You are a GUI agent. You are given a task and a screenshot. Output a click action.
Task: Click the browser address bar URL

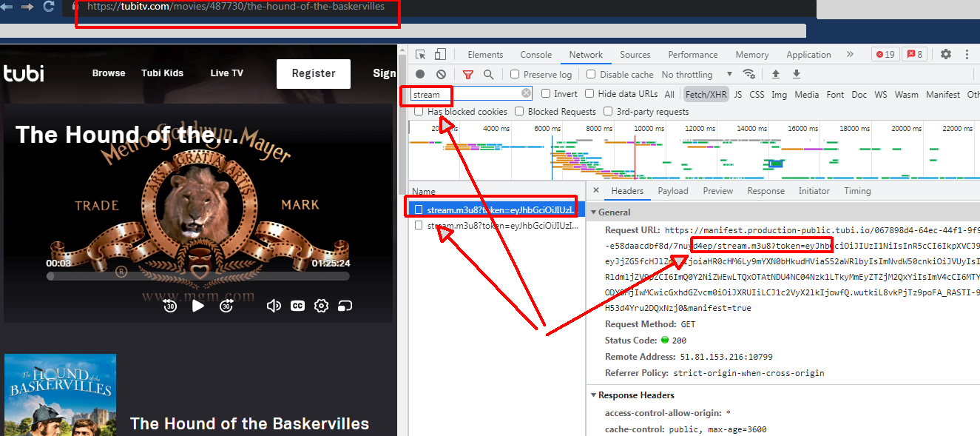[x=236, y=6]
